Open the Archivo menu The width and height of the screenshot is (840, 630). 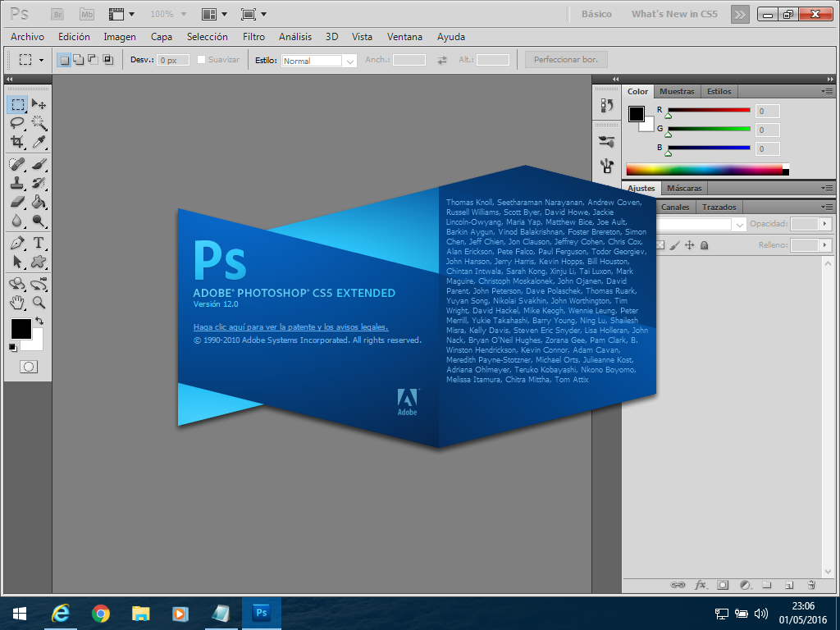27,37
